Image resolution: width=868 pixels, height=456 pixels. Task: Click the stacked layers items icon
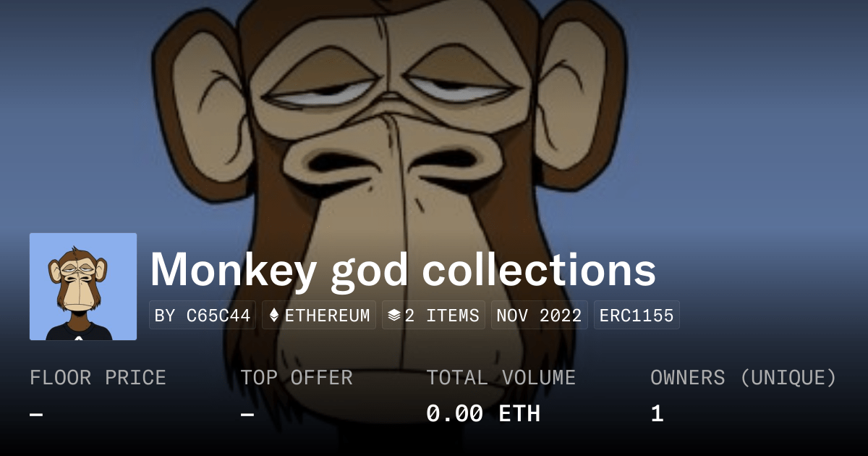click(x=394, y=316)
